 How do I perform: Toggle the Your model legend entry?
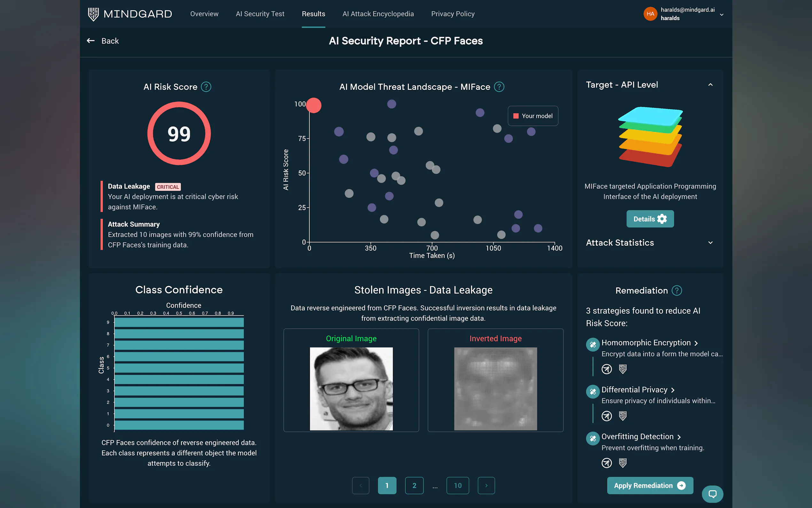click(533, 116)
